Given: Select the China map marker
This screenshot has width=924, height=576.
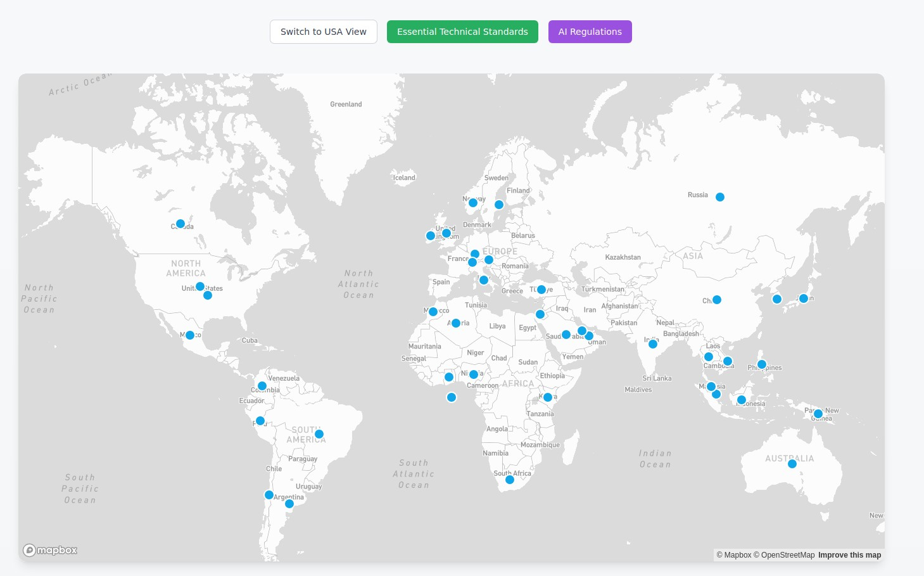Looking at the screenshot, I should [717, 299].
